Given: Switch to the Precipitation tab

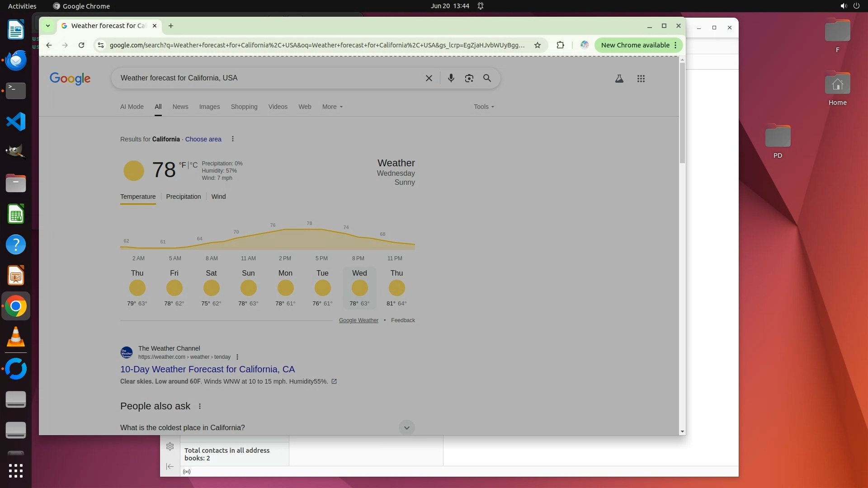Looking at the screenshot, I should [x=183, y=197].
